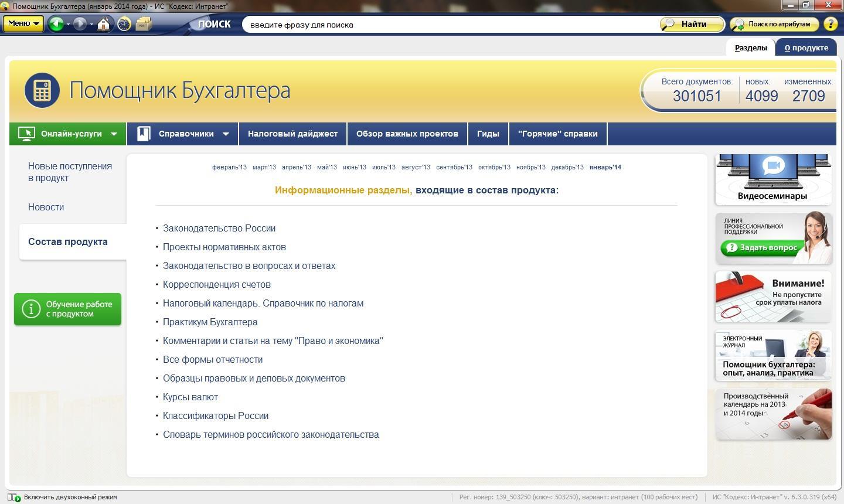Click the Найти search button
Screen dimensions: 844x504
[692, 24]
